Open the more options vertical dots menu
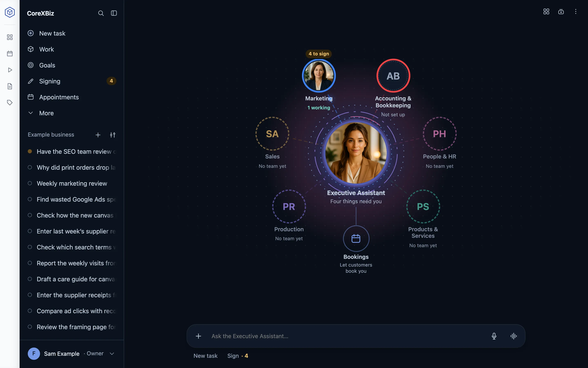Viewport: 588px width, 368px height. coord(576,12)
